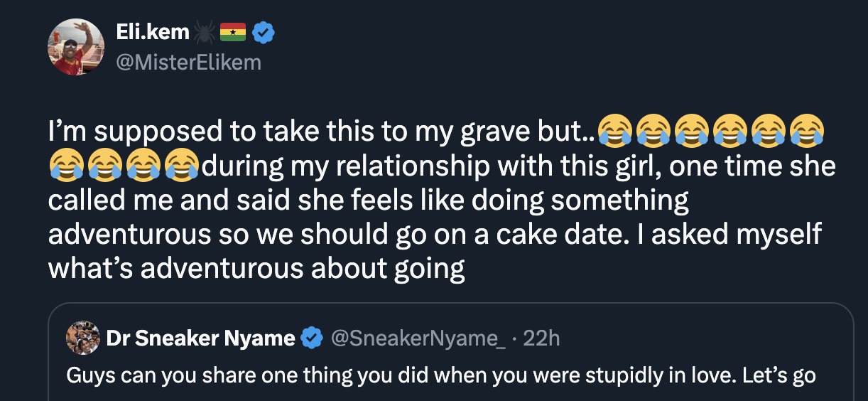Open the @SneakerNyame_ handle link
The image size is (868, 401).
pos(418,338)
